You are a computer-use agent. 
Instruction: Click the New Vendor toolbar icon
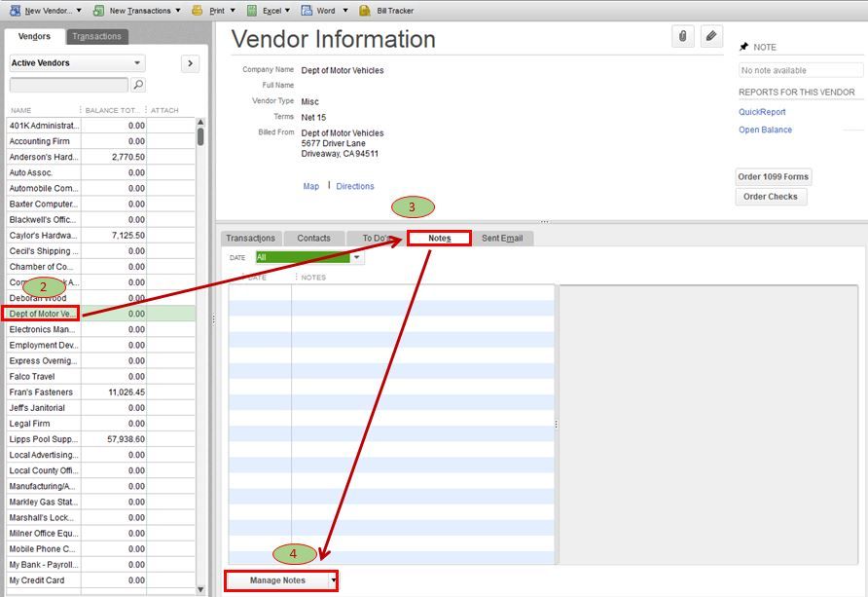(15, 11)
